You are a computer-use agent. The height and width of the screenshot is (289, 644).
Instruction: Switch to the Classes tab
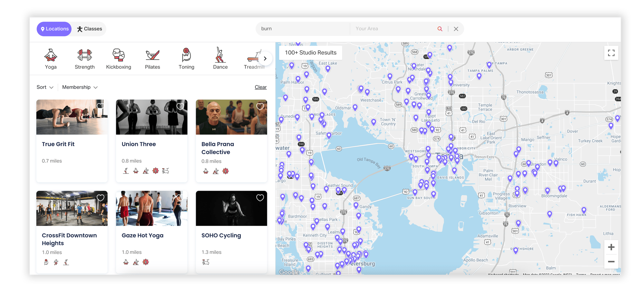coord(90,29)
